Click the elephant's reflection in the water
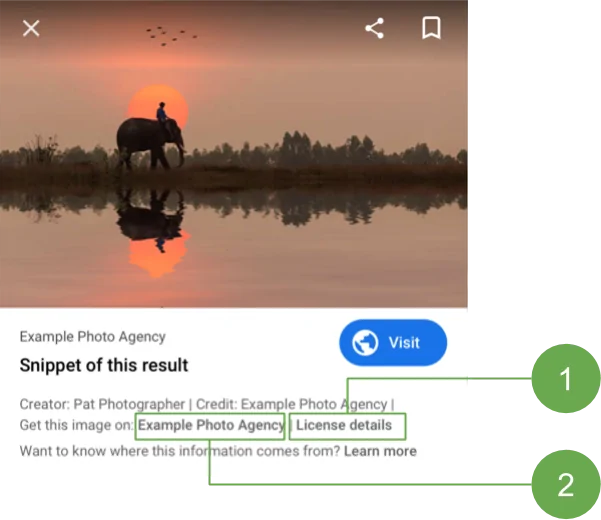Screen dimensions: 601x520 pyautogui.click(x=151, y=220)
